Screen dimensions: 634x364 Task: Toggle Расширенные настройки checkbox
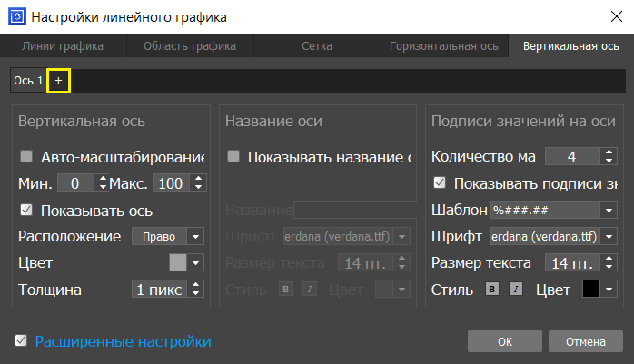point(21,341)
